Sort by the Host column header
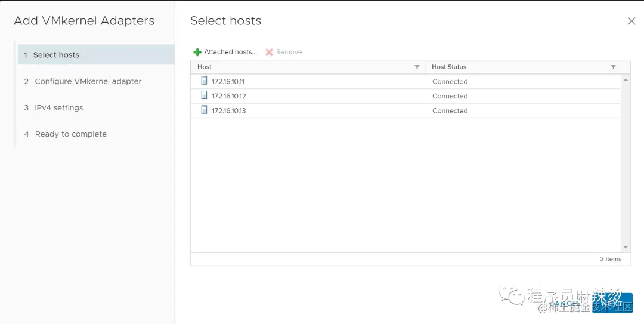Viewport: 644px width, 324px height. click(x=205, y=67)
